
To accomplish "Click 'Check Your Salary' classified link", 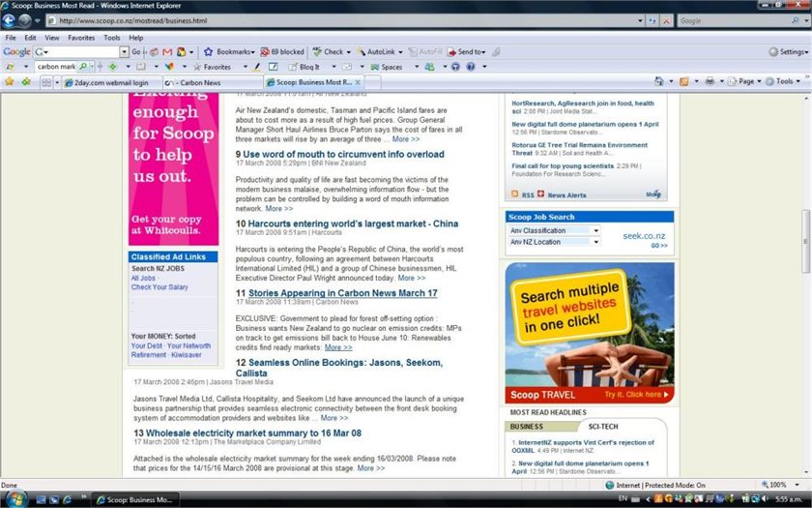I will click(x=159, y=286).
